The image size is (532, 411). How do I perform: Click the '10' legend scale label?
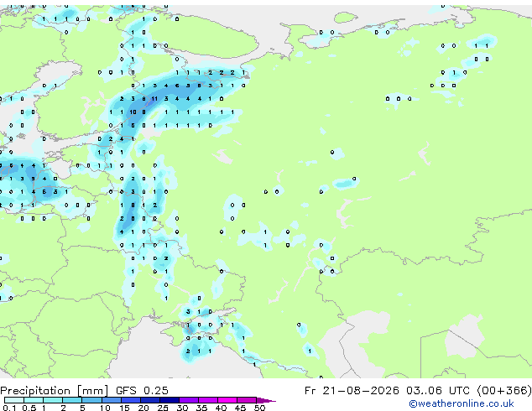click(x=105, y=408)
